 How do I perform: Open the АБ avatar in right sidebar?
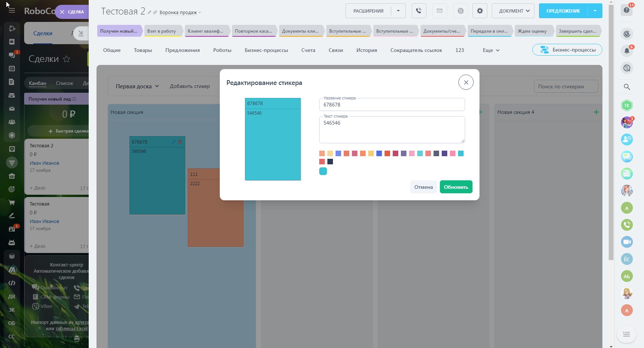[x=627, y=276]
